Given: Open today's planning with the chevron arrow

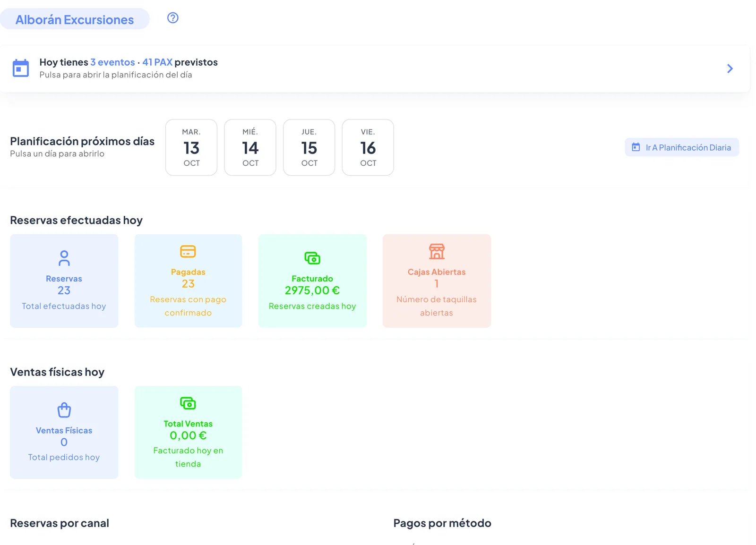Looking at the screenshot, I should click(730, 68).
